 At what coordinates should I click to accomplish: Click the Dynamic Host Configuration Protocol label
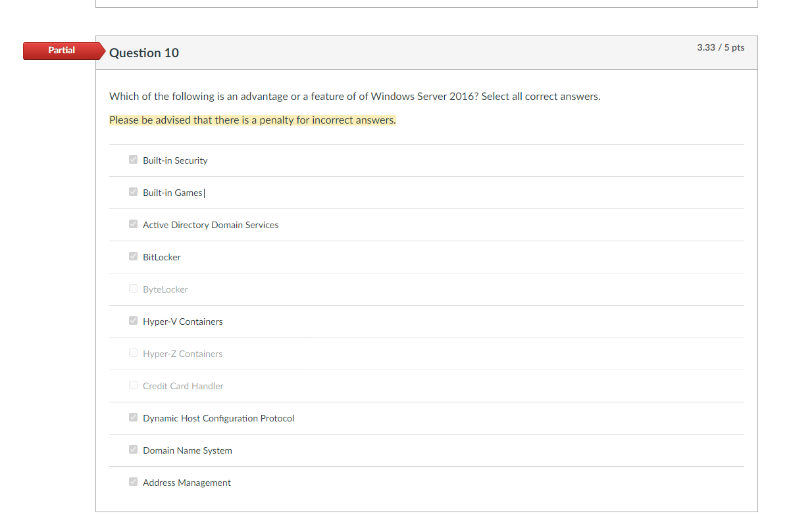[218, 418]
